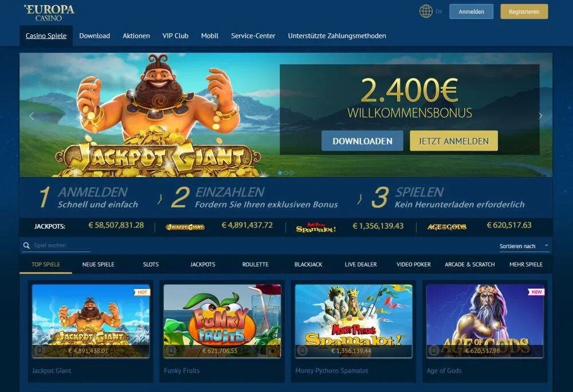
Task: Click the Europa Casino logo
Action: [49, 13]
